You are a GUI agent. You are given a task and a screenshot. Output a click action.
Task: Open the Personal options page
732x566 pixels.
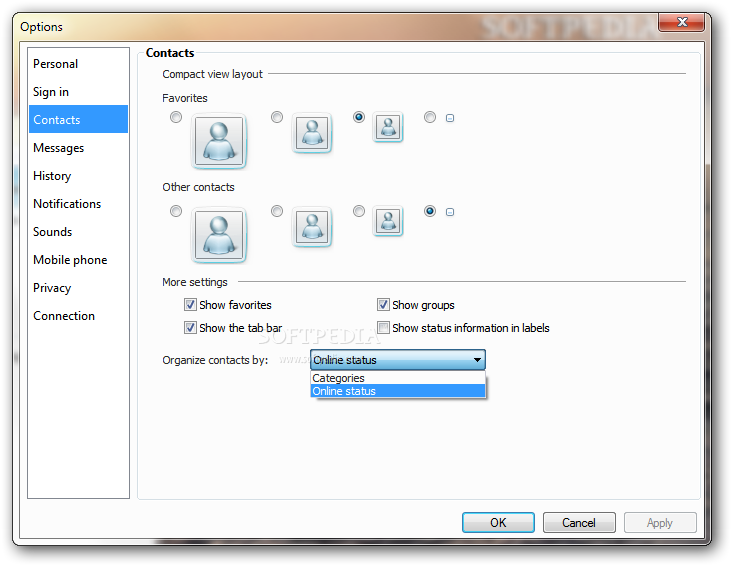pyautogui.click(x=78, y=64)
